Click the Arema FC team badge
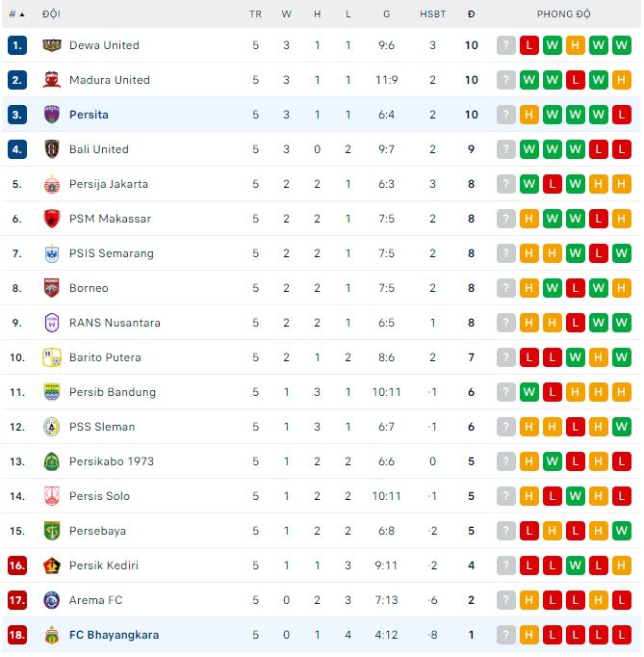This screenshot has height=657, width=644. click(52, 600)
